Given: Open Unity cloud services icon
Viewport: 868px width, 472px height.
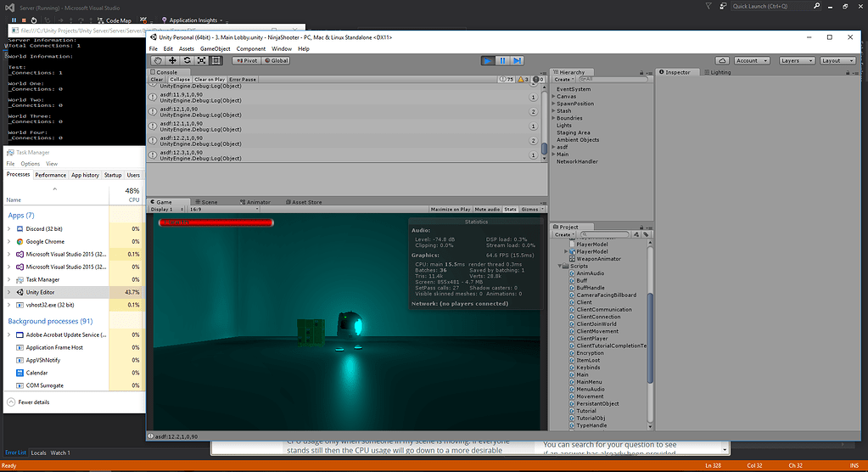Looking at the screenshot, I should pyautogui.click(x=721, y=60).
